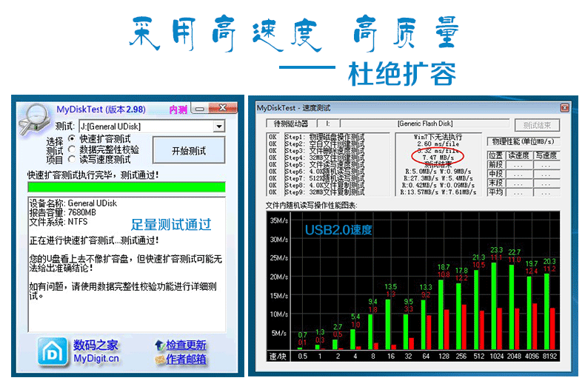Click the MyDiskTest magnifier disk icon
The height and width of the screenshot is (392, 585).
(x=35, y=119)
